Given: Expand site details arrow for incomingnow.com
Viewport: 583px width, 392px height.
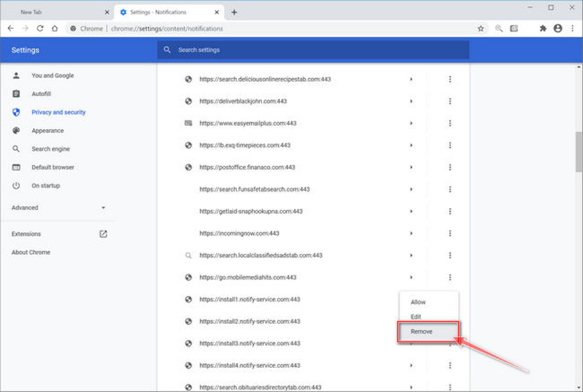Looking at the screenshot, I should (x=411, y=233).
